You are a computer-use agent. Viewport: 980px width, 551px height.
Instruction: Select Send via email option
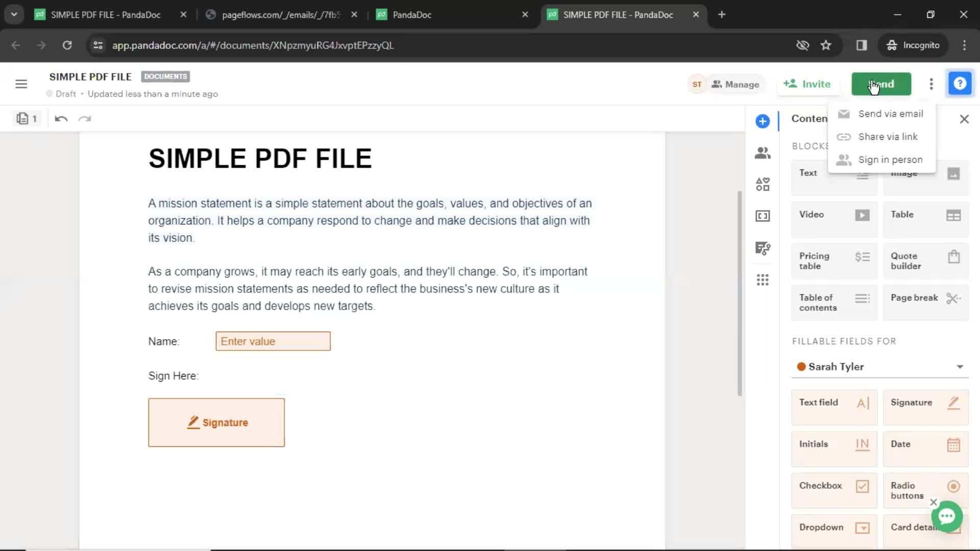pyautogui.click(x=890, y=113)
